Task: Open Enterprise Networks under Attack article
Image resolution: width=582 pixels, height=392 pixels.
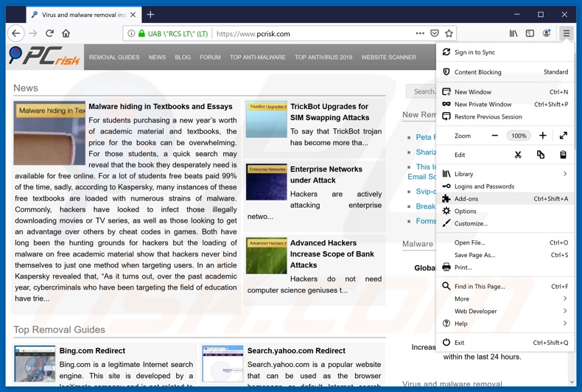Action: tap(326, 175)
